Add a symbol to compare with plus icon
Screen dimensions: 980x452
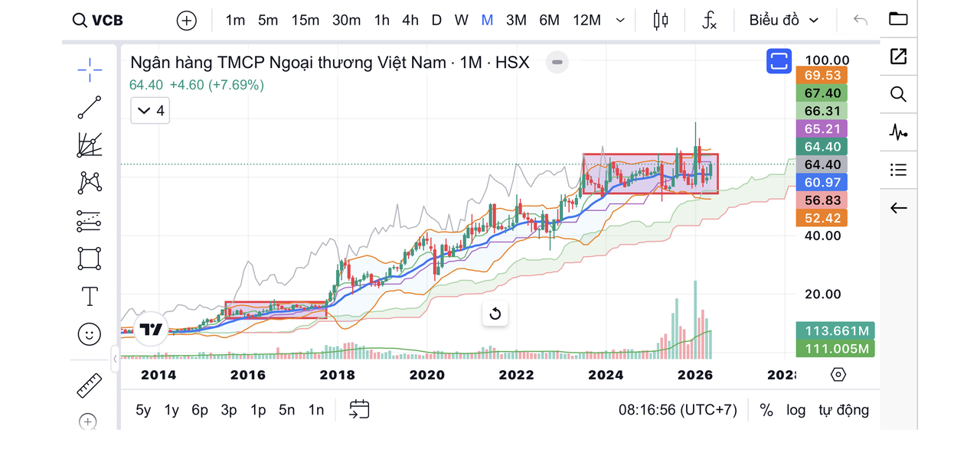click(187, 21)
